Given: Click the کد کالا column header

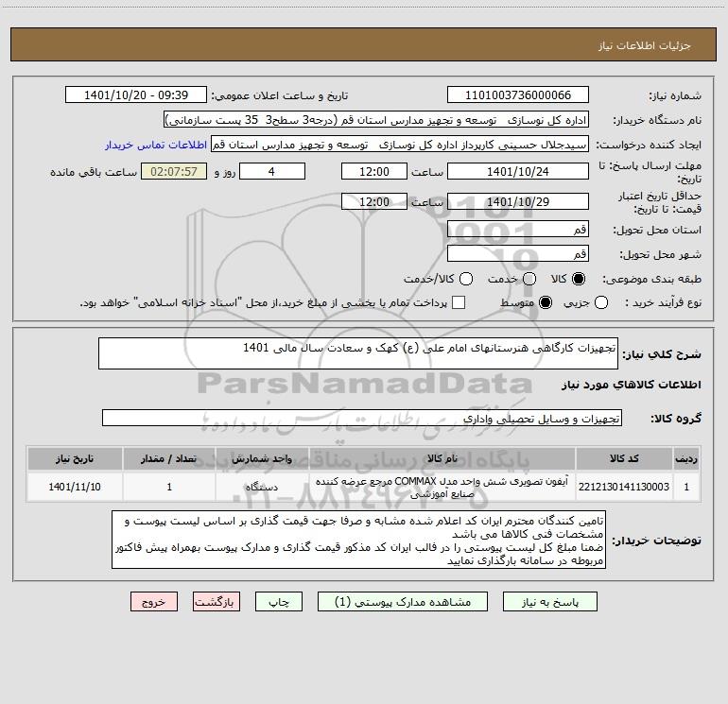Looking at the screenshot, I should [624, 459].
